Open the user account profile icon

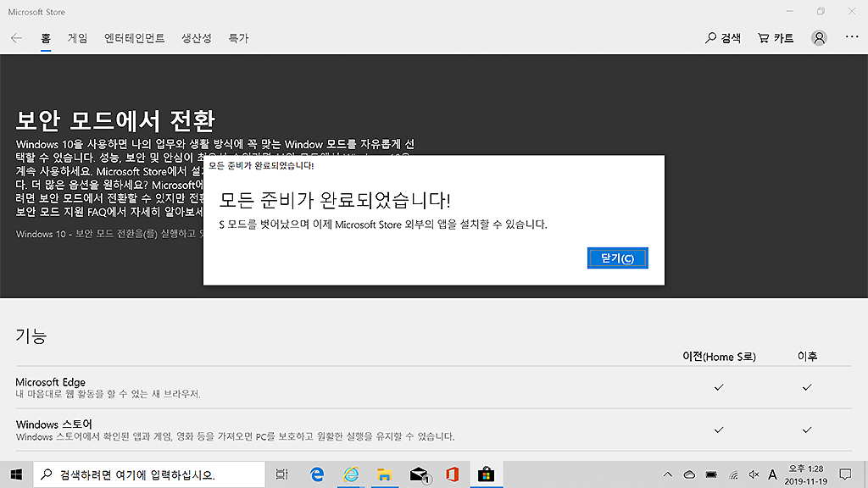click(x=819, y=38)
